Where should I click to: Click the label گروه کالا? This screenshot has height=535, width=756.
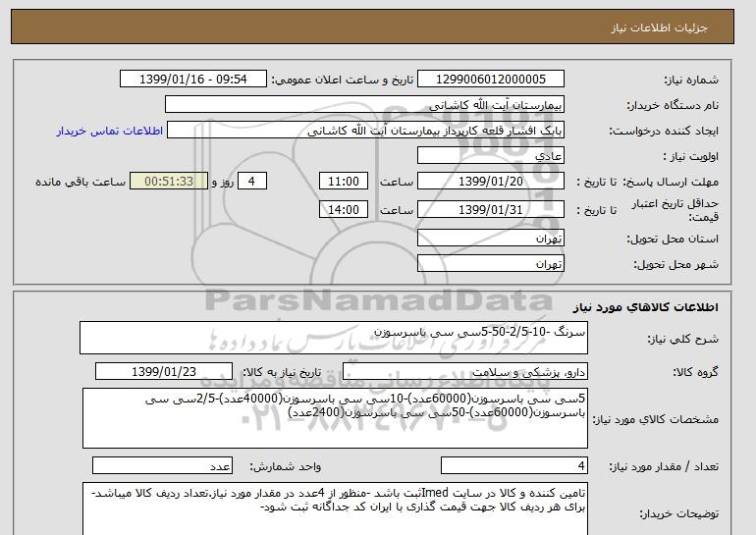tap(696, 372)
